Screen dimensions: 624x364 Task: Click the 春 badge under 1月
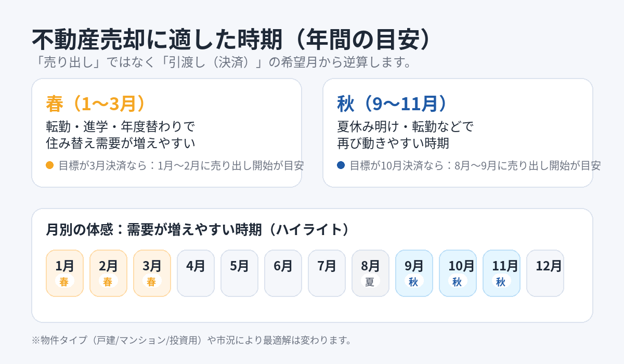coord(64,282)
